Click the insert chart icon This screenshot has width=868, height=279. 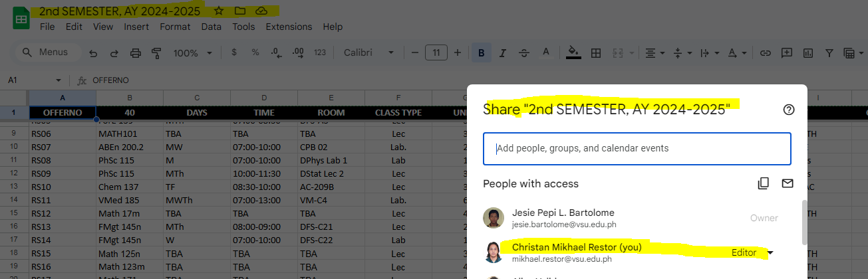(x=808, y=53)
